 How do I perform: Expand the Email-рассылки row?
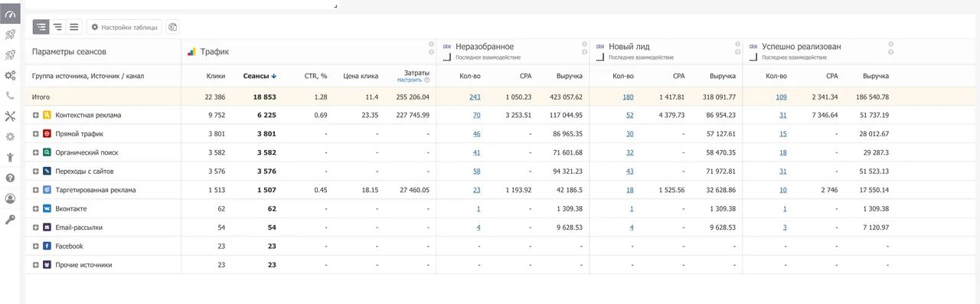[35, 227]
